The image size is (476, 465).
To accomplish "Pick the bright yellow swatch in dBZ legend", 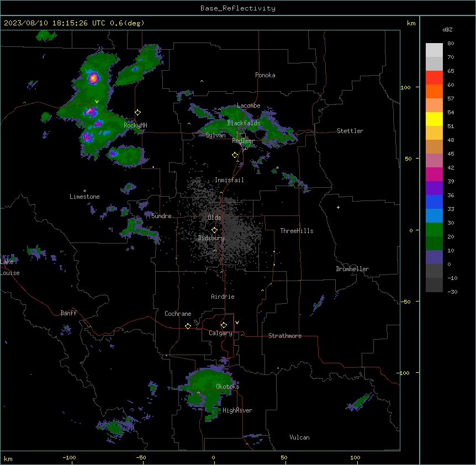I will point(434,119).
